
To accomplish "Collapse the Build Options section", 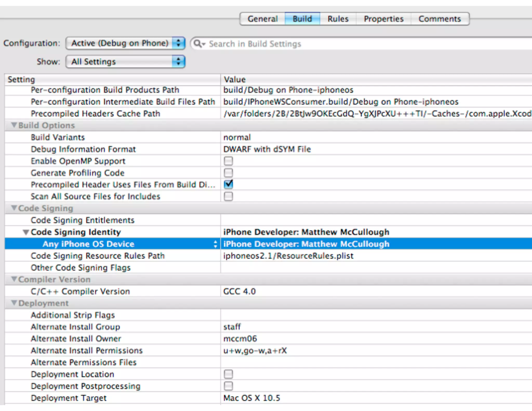I will (14, 125).
